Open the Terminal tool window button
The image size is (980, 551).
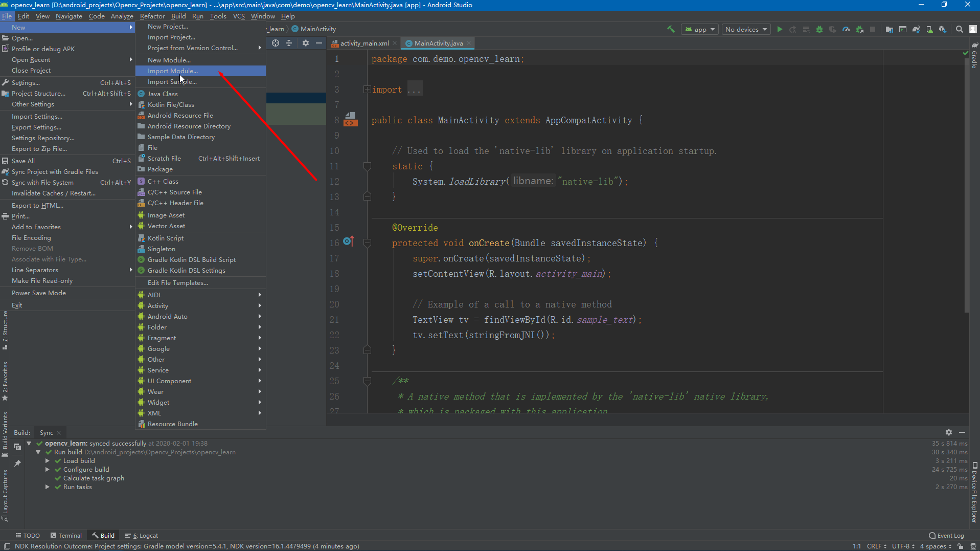(x=66, y=535)
